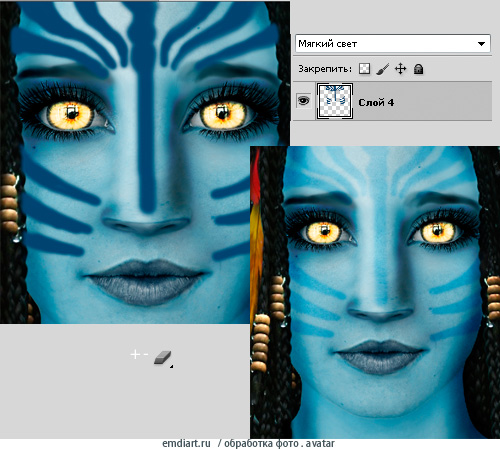Screen dimensions: 500x450
Task: Click the "Закрепить:" label
Action: [x=325, y=69]
